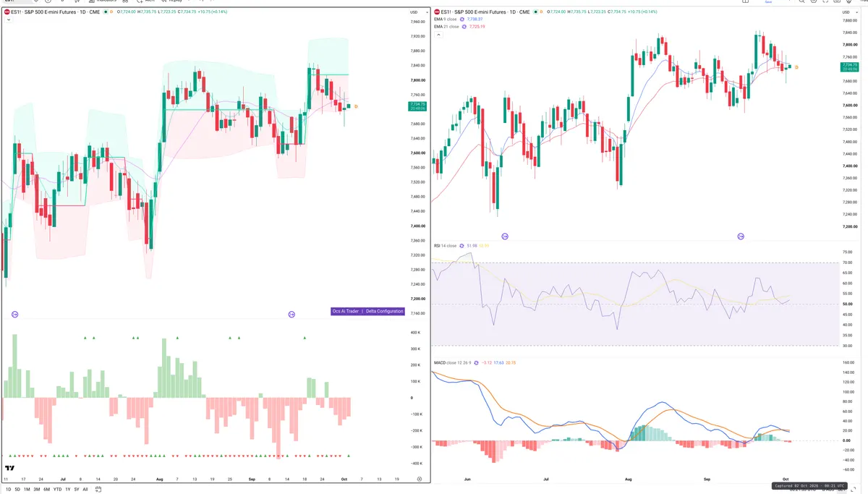Image resolution: width=868 pixels, height=494 pixels.
Task: Open MACD indicator source icon
Action: click(476, 362)
